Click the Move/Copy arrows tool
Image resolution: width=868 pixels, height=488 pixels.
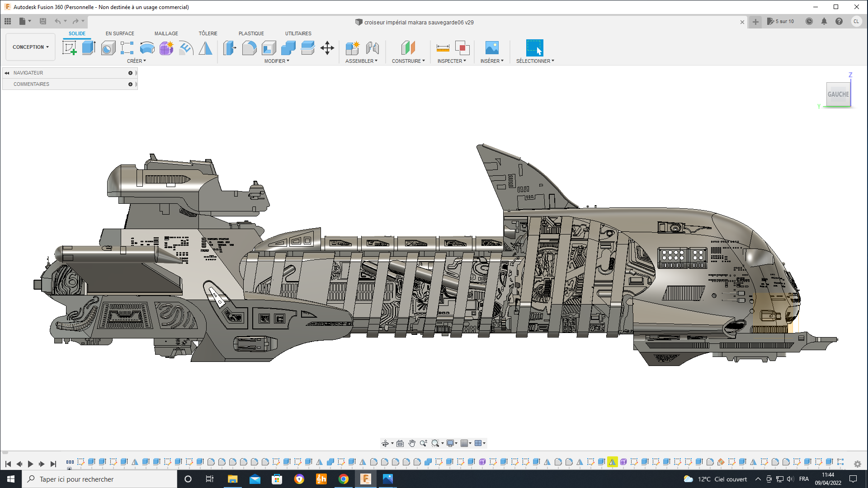pyautogui.click(x=327, y=48)
